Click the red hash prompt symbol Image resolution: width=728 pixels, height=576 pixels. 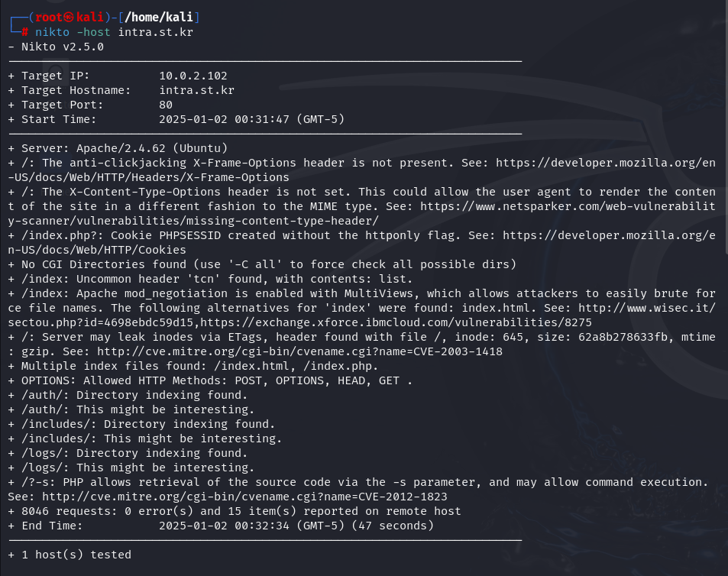(x=24, y=32)
